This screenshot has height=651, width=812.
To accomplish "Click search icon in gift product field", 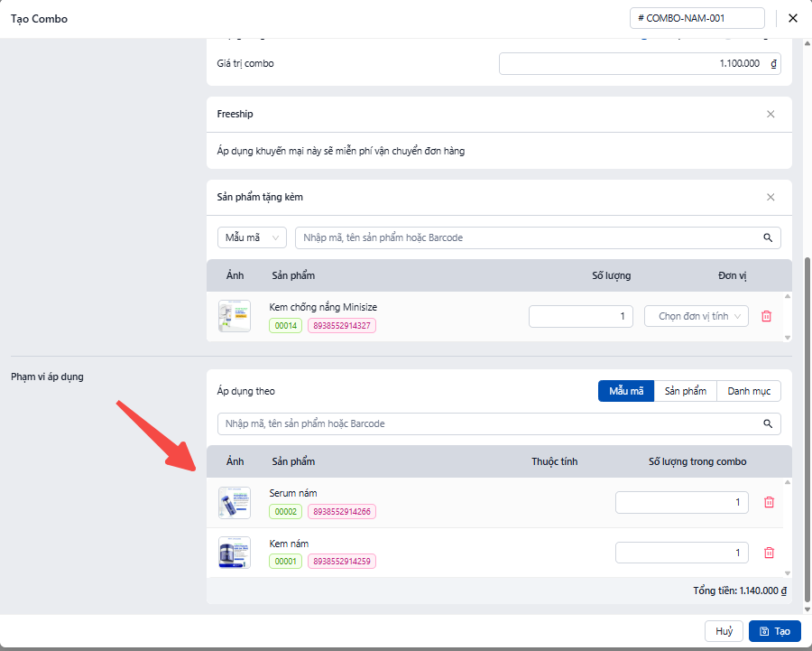I will tap(768, 237).
